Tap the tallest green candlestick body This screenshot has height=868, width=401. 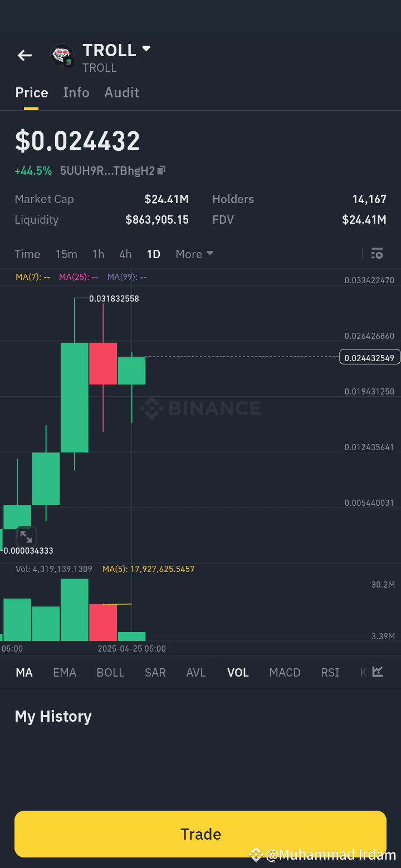[75, 397]
